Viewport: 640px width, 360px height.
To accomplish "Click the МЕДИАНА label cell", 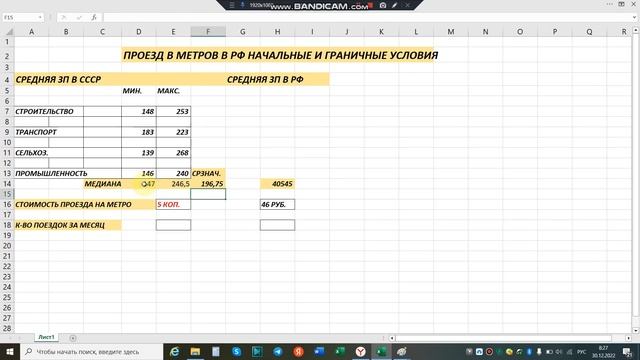I will click(102, 184).
